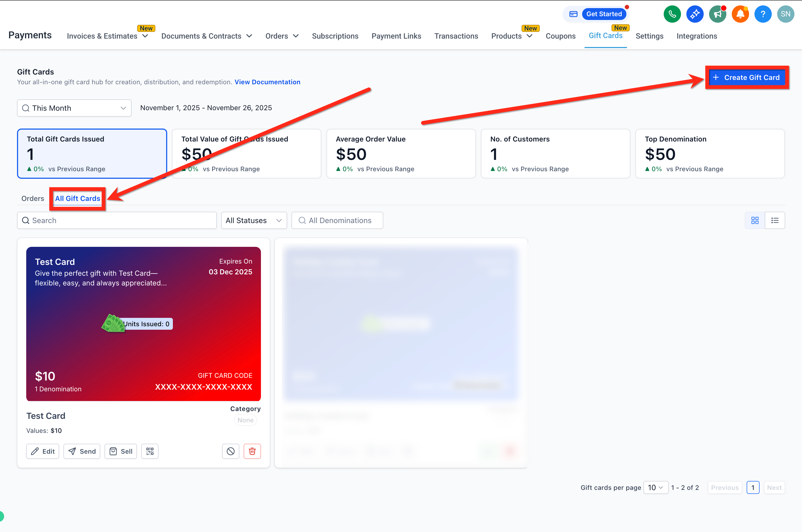Click the green phone dialer icon
Image resolution: width=802 pixels, height=532 pixels.
point(672,14)
